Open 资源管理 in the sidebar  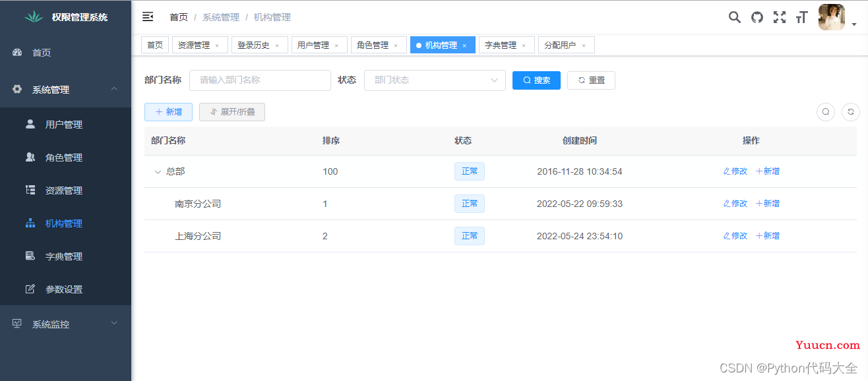66,190
